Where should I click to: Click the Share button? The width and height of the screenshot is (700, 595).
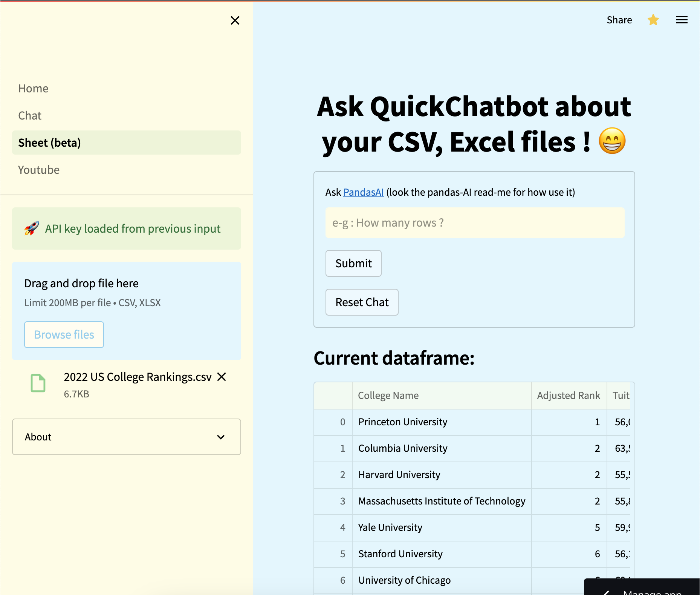(x=619, y=20)
